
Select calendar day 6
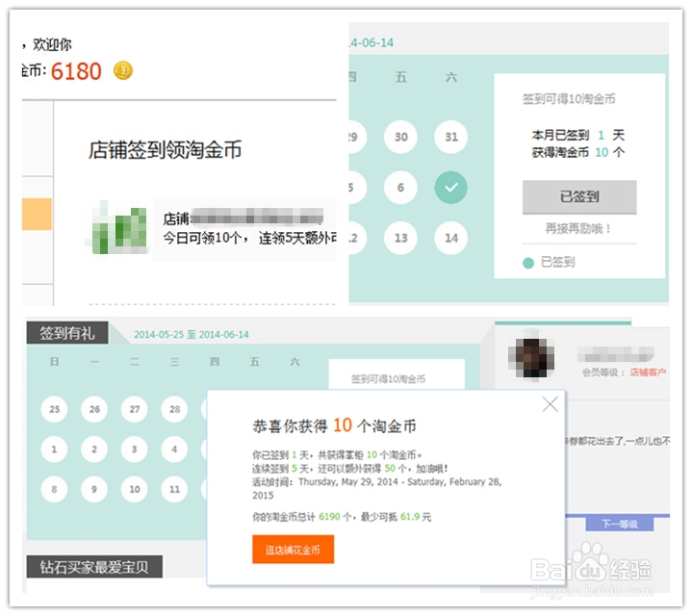(400, 188)
